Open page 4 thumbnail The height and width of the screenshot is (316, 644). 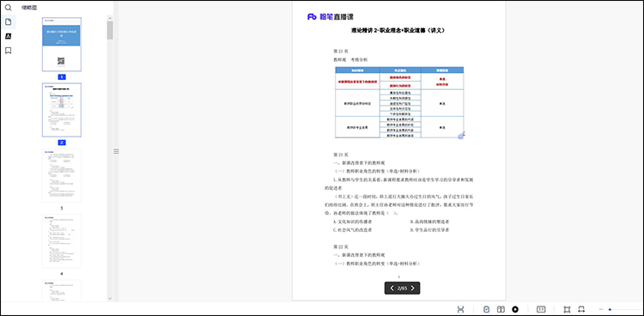62,241
